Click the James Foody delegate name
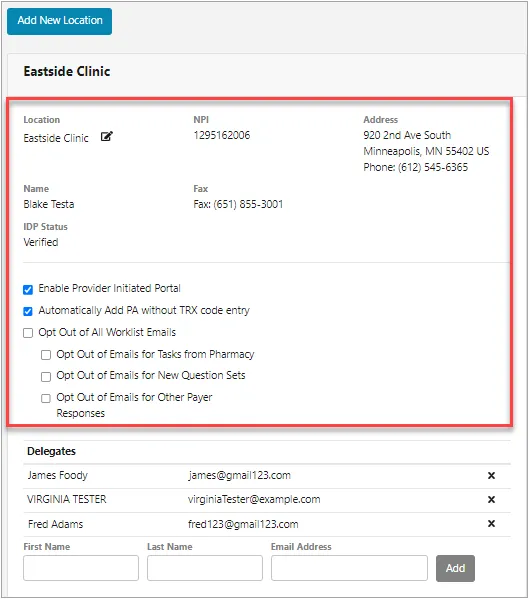The image size is (529, 599). [x=57, y=476]
